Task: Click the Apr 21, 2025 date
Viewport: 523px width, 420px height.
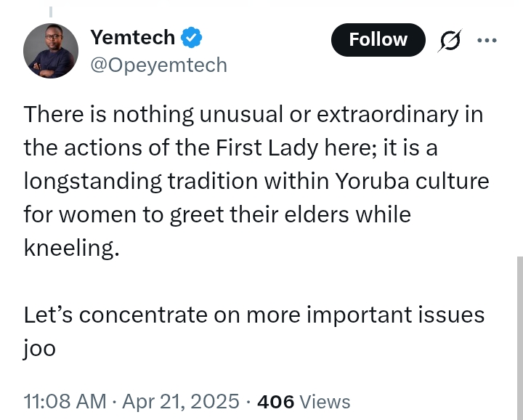Action: (x=180, y=401)
